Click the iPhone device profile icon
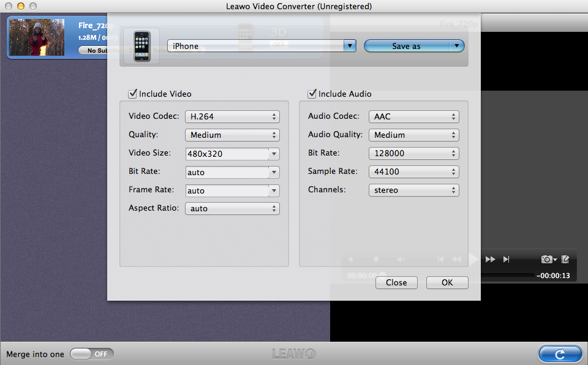The height and width of the screenshot is (365, 588). (x=141, y=46)
